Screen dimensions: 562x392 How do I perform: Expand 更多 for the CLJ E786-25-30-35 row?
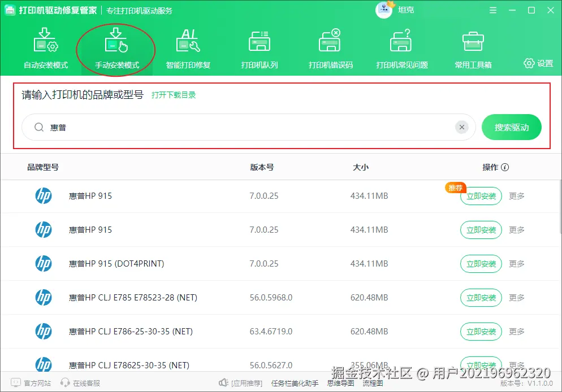pyautogui.click(x=516, y=332)
